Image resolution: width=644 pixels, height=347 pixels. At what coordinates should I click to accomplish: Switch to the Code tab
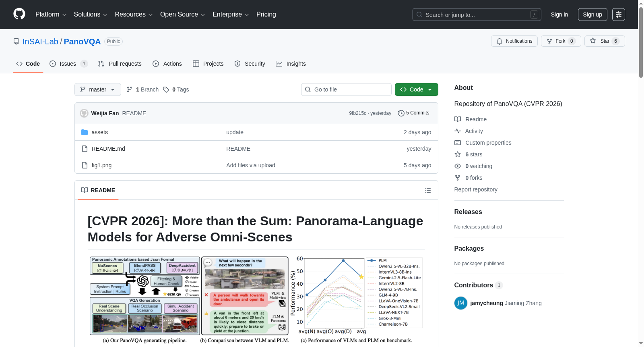pyautogui.click(x=28, y=64)
